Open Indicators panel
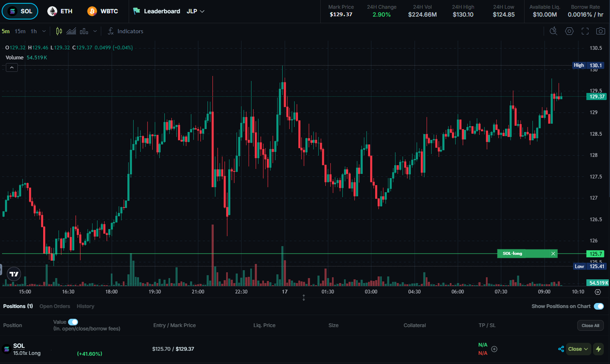 [x=126, y=31]
